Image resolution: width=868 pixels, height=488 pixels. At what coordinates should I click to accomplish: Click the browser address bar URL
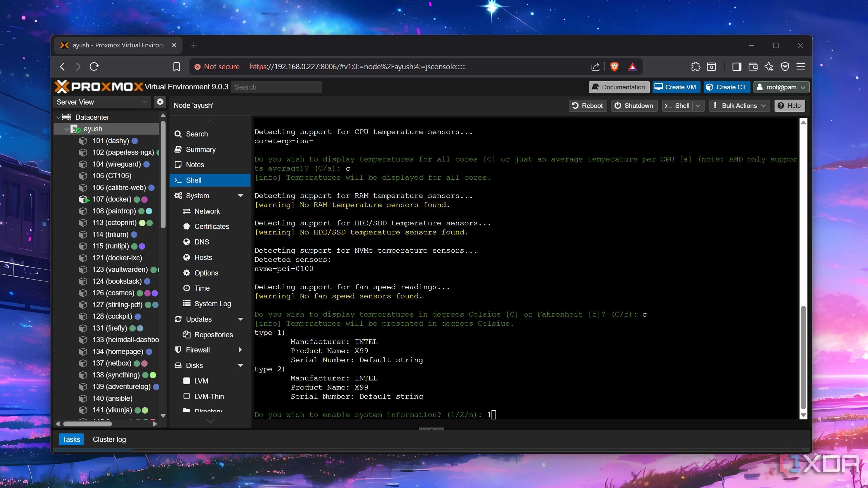pyautogui.click(x=358, y=67)
